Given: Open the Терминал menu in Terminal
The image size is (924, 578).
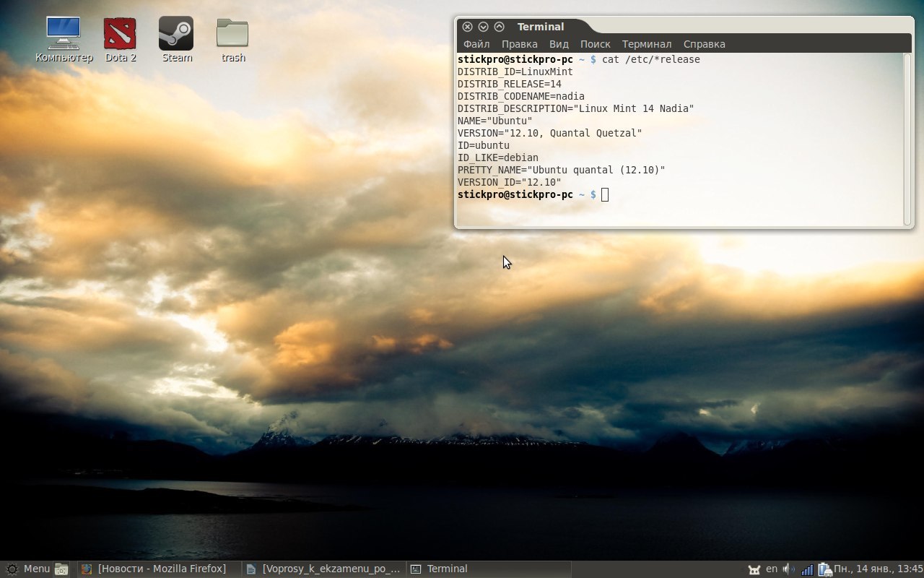Looking at the screenshot, I should tap(647, 44).
